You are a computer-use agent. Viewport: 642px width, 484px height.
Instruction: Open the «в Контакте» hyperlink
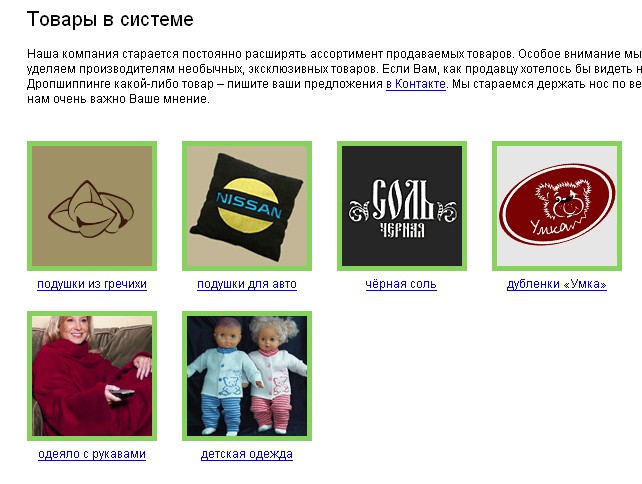pos(416,84)
